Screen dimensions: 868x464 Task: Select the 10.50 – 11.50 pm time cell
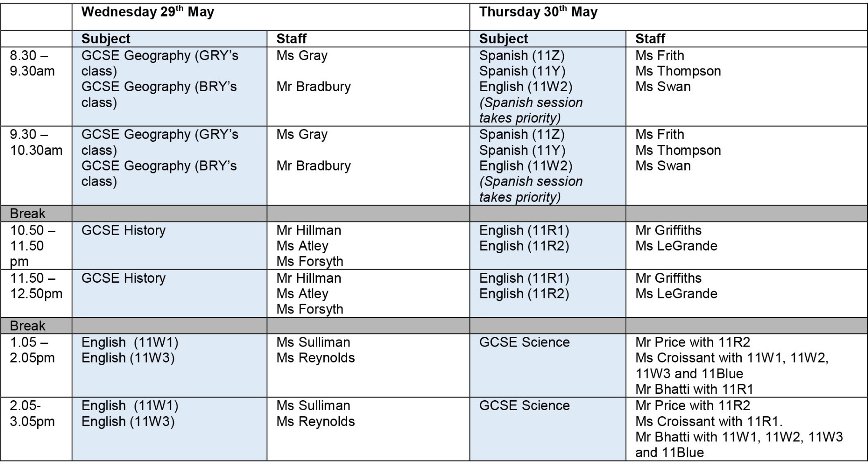pos(36,245)
